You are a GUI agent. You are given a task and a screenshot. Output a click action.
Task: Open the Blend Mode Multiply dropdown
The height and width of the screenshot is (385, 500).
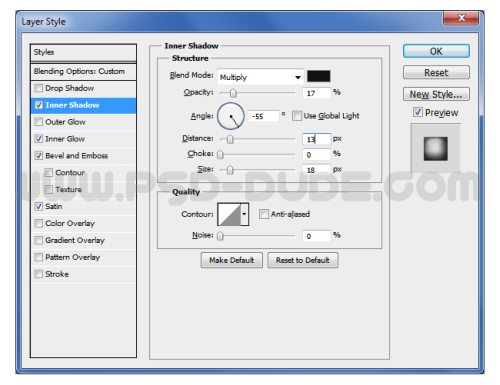tap(260, 77)
